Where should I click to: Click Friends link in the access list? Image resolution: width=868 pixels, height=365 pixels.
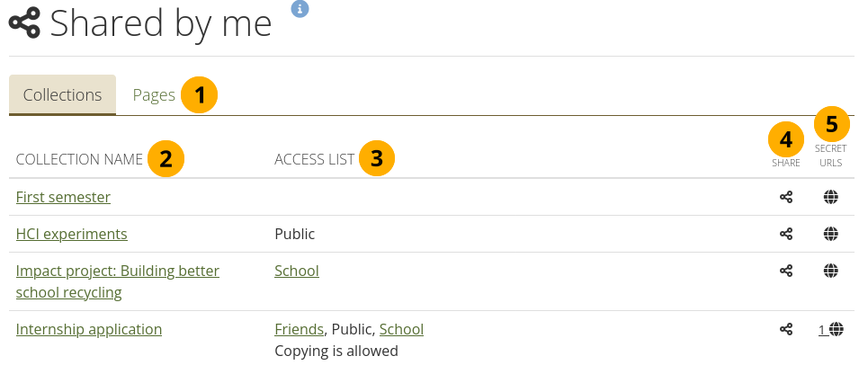pos(298,329)
